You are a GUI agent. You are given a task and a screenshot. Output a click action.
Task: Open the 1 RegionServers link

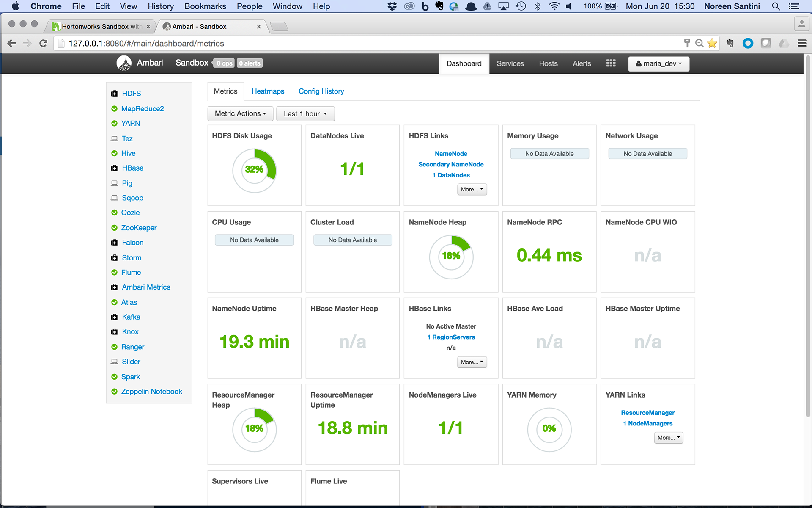coord(451,337)
